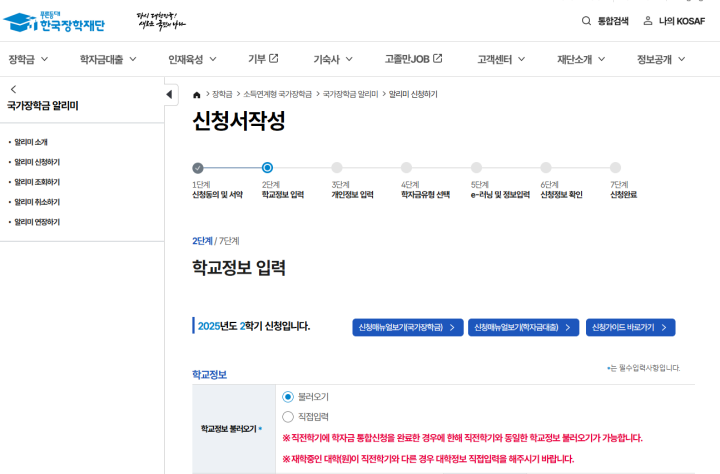Click the 한국장학재단 logo
Screen dimensions: 720x474
tap(54, 22)
